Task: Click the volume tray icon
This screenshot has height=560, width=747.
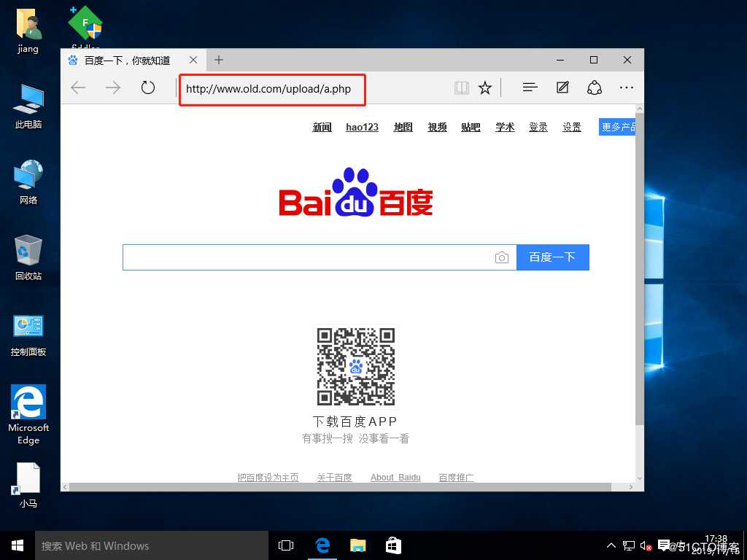Action: 646,545
